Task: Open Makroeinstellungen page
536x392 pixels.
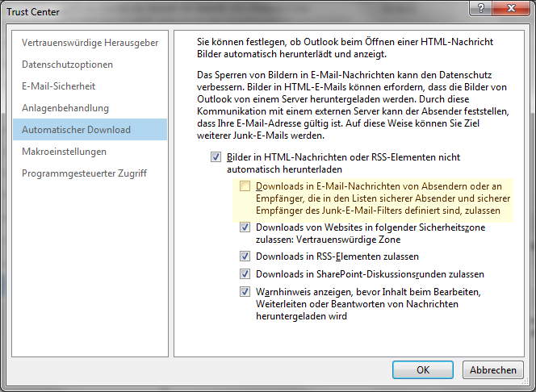Action: (90, 152)
